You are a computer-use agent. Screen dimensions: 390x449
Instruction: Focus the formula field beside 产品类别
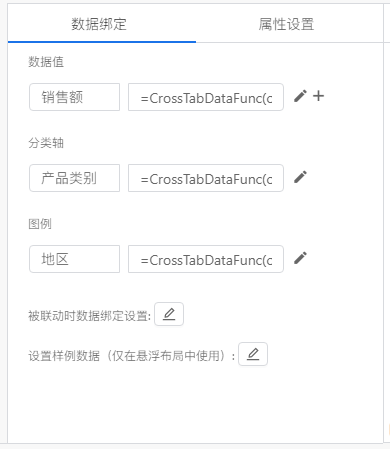pos(206,178)
